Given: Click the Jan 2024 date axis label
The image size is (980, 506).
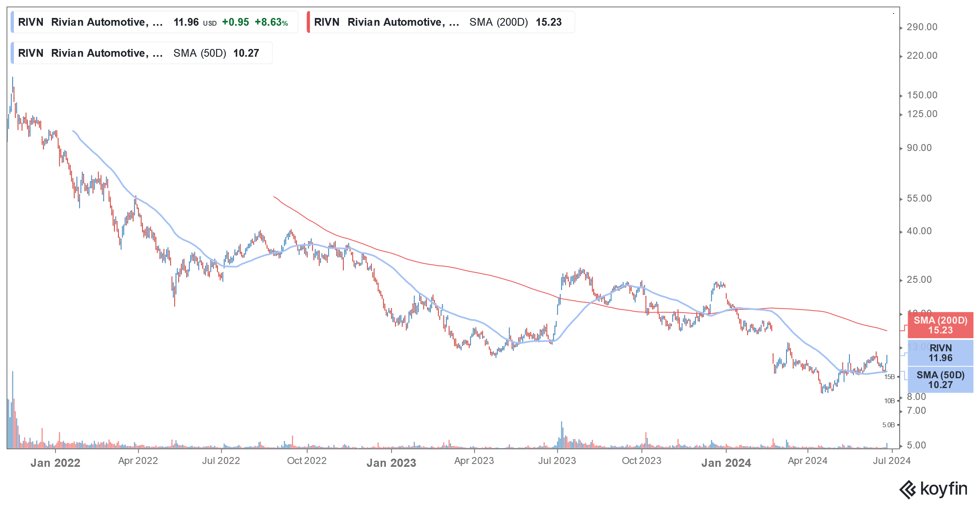Looking at the screenshot, I should click(x=726, y=463).
